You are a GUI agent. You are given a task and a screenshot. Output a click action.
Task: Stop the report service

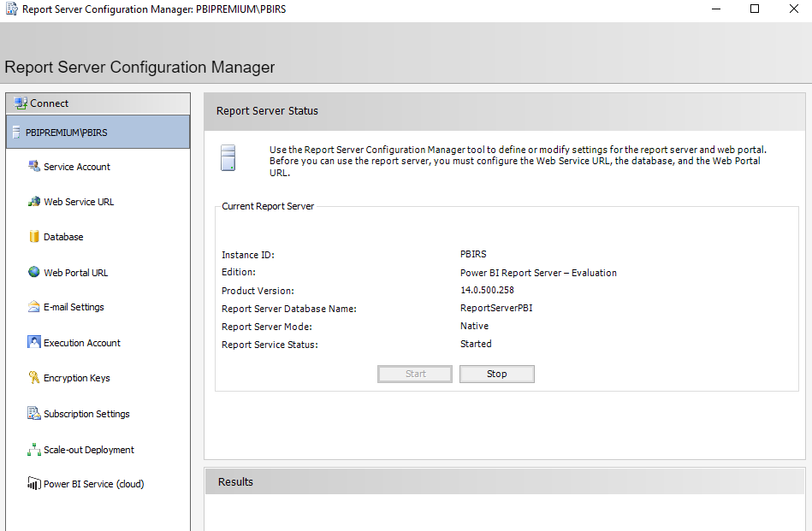496,374
